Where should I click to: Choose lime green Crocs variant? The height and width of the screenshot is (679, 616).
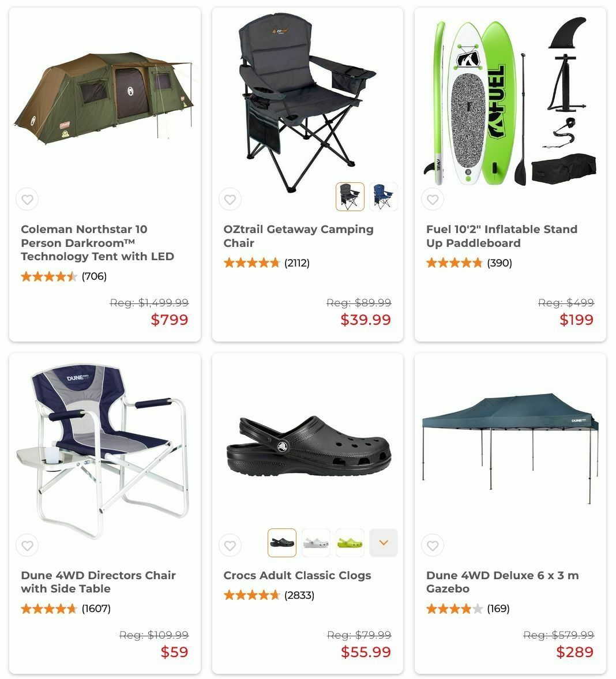(x=350, y=543)
